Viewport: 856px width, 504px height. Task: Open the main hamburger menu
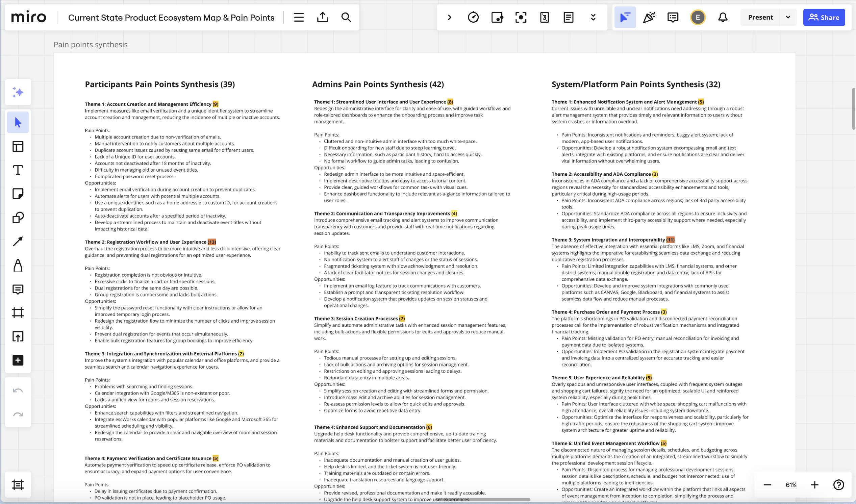[x=299, y=17]
